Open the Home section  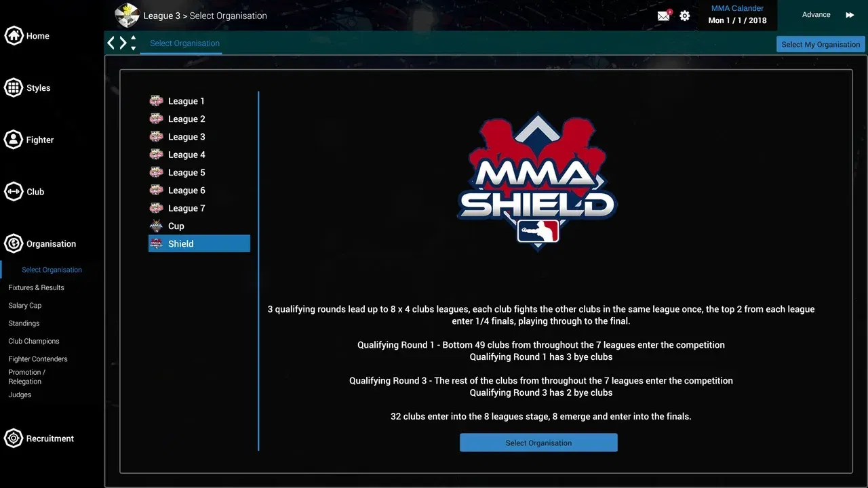[27, 35]
